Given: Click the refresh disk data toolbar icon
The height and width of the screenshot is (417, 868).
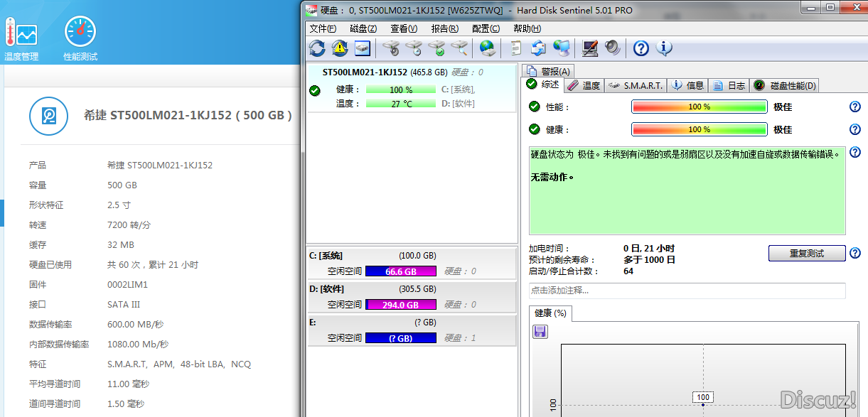Looking at the screenshot, I should [x=317, y=48].
